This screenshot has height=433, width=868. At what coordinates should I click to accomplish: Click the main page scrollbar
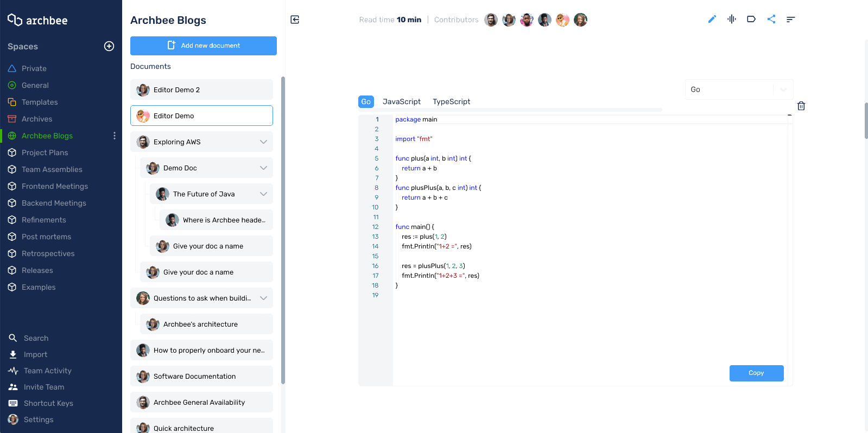pos(866,121)
